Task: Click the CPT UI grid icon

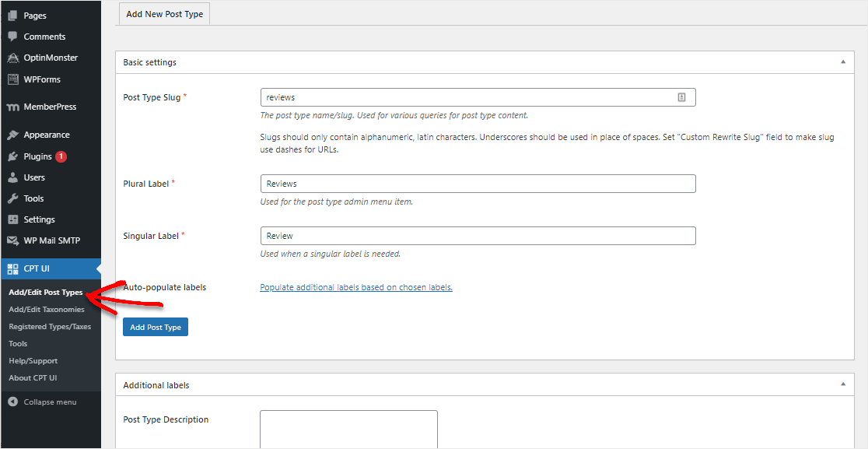Action: point(12,269)
